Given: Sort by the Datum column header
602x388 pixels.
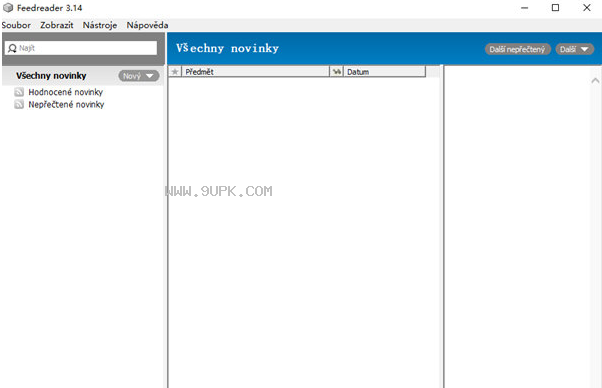Looking at the screenshot, I should click(x=384, y=72).
